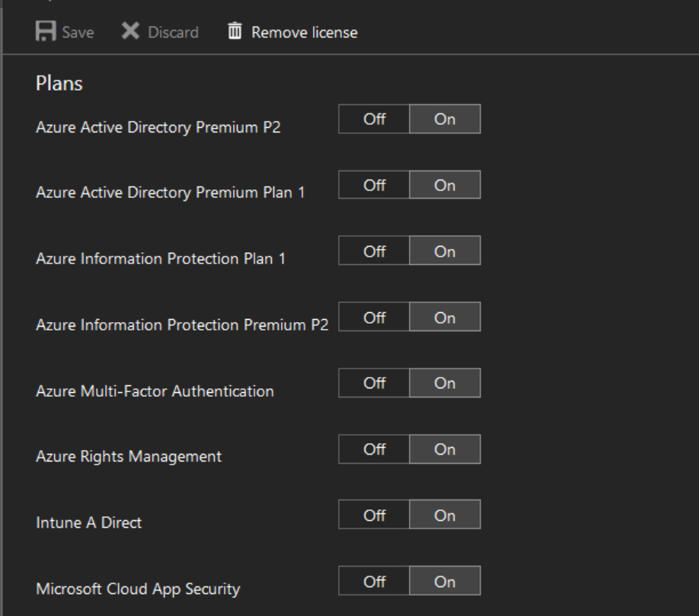This screenshot has width=699, height=616.
Task: Disable Azure Multi-Factor Authentication with Off
Action: (374, 383)
